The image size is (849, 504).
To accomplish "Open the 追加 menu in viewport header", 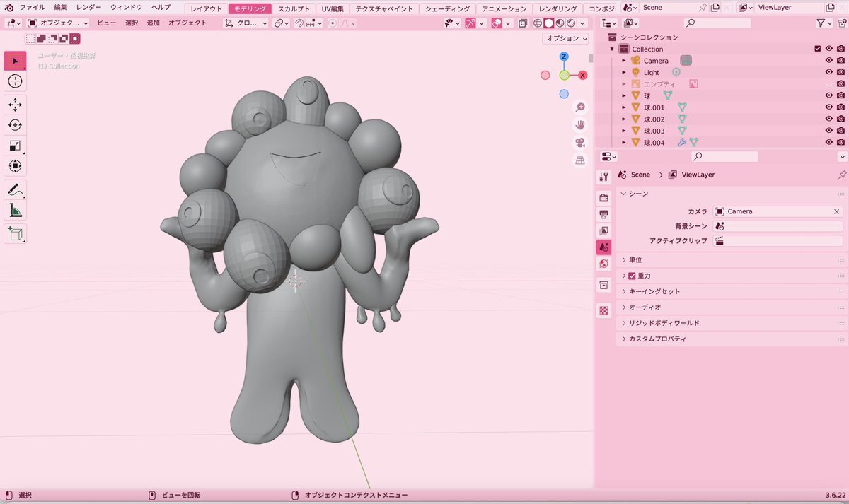I will click(x=153, y=23).
